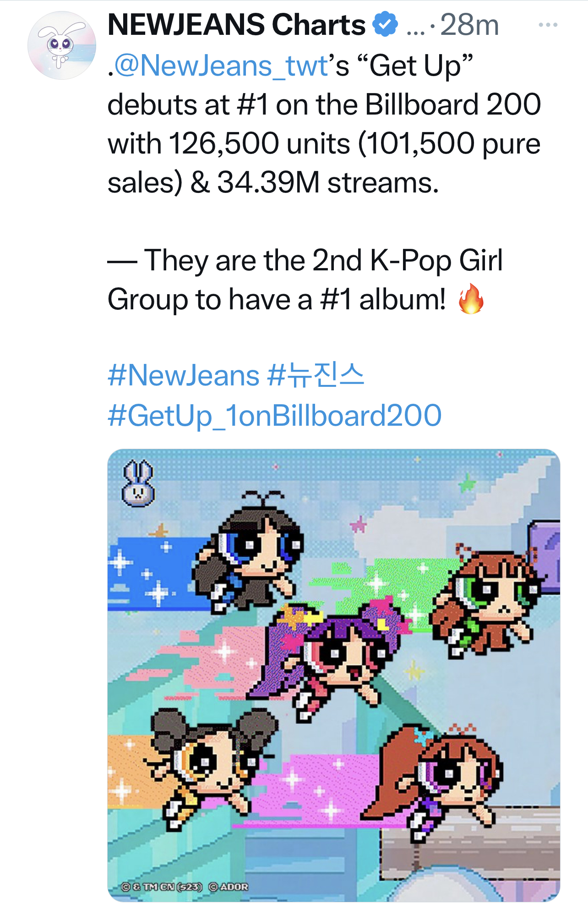The image size is (588, 906).
Task: Click the fire emoji in the tweet
Action: tap(471, 299)
